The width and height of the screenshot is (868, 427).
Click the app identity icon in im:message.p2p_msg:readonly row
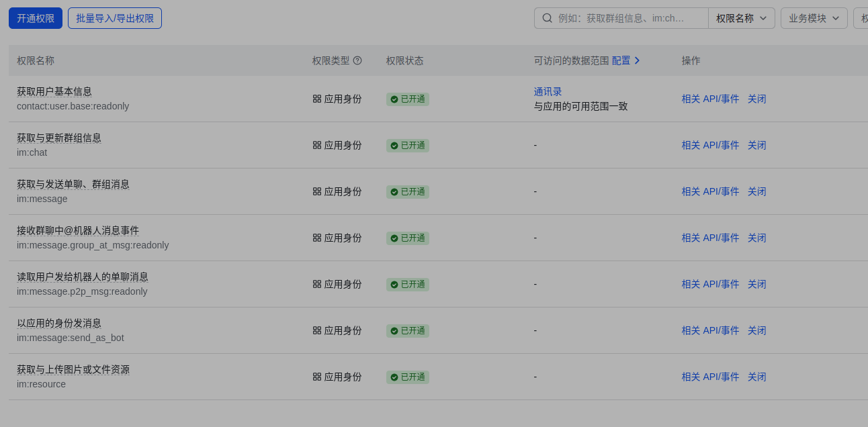click(317, 284)
